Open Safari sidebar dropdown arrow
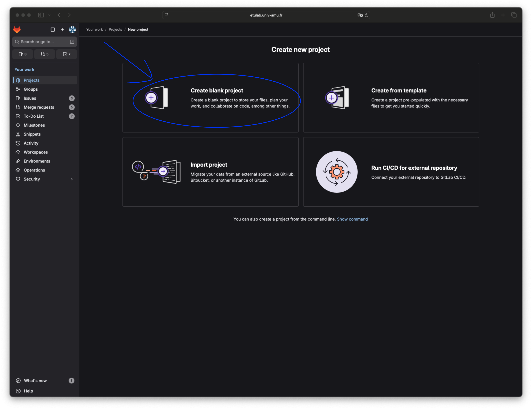 tap(49, 15)
